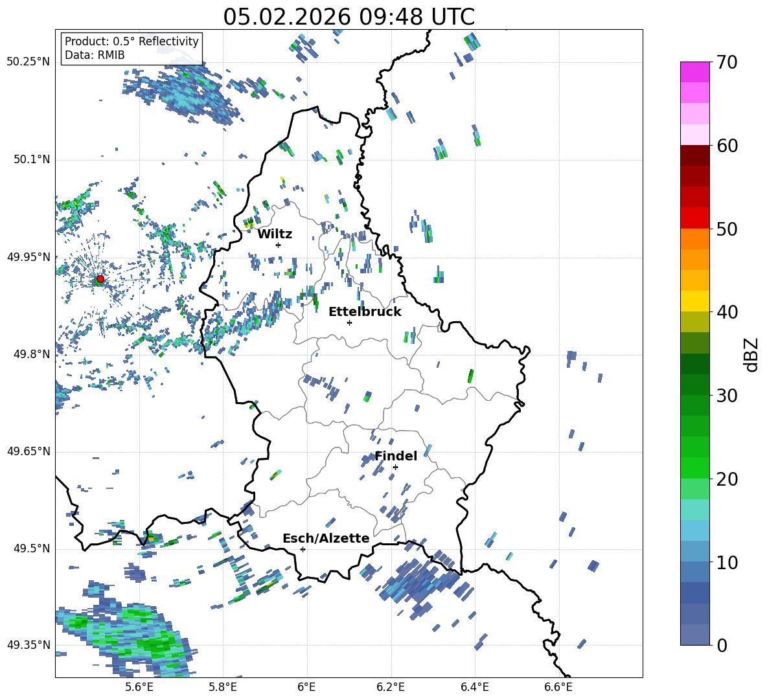Click the Esch/Alzette city label
Screen dimensions: 767x700
point(326,539)
